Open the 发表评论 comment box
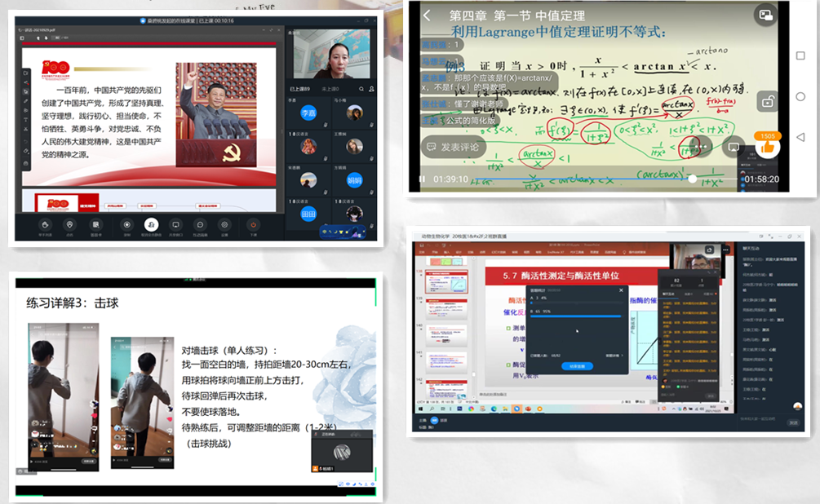 point(454,147)
